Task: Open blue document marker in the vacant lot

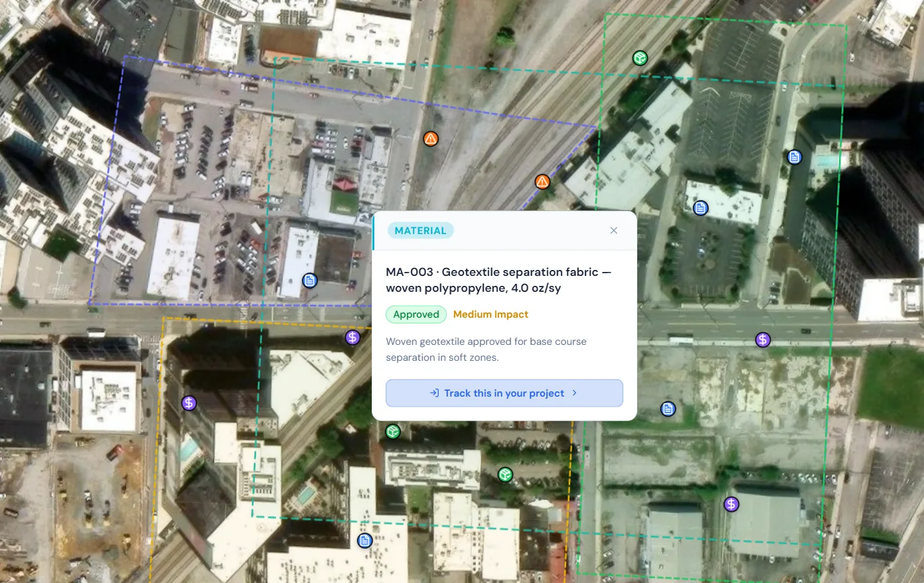Action: (x=668, y=409)
